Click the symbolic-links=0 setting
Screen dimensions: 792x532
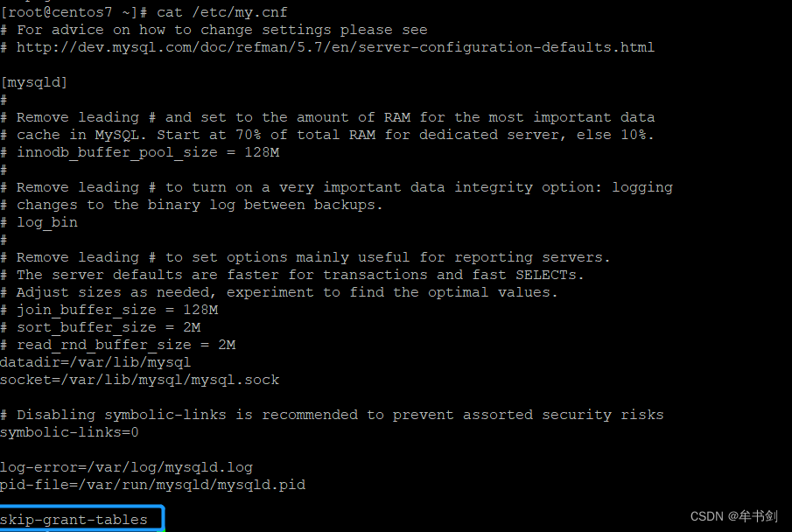[x=69, y=432]
